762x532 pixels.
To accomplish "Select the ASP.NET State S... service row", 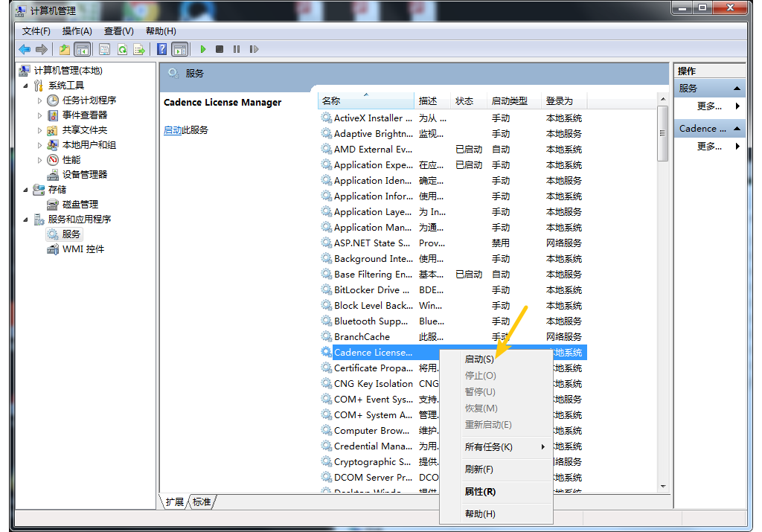I will click(x=453, y=243).
